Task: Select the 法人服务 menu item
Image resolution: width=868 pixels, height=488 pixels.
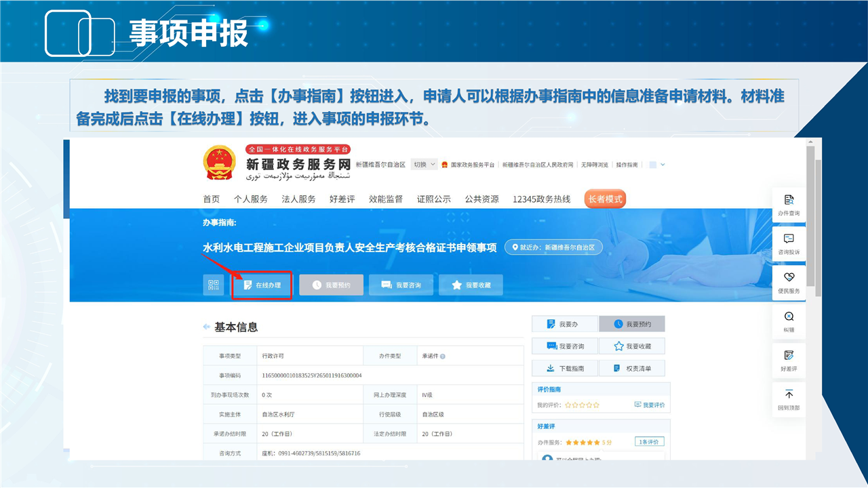Action: 298,199
